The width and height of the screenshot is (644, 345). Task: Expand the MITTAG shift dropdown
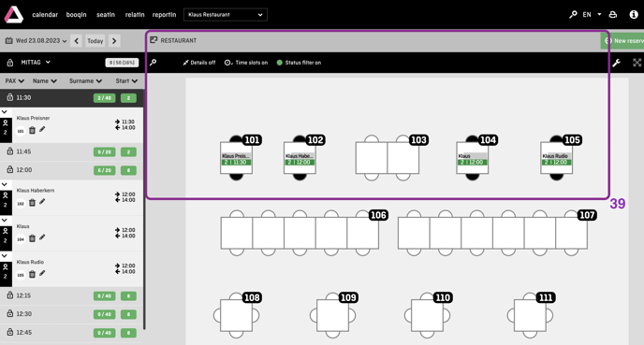36,63
